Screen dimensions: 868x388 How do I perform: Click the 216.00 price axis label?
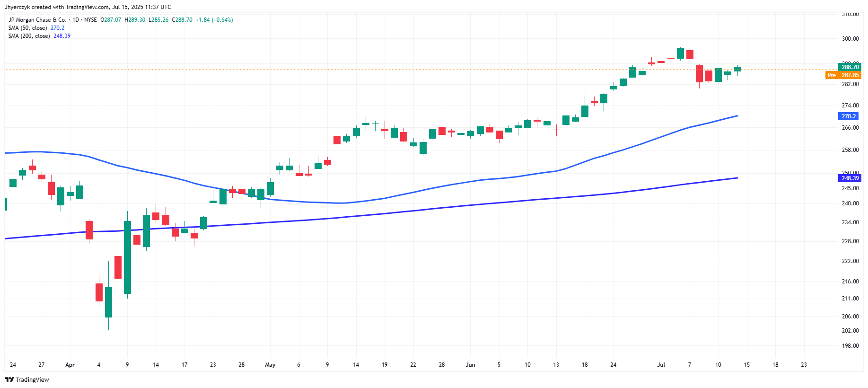click(x=850, y=282)
